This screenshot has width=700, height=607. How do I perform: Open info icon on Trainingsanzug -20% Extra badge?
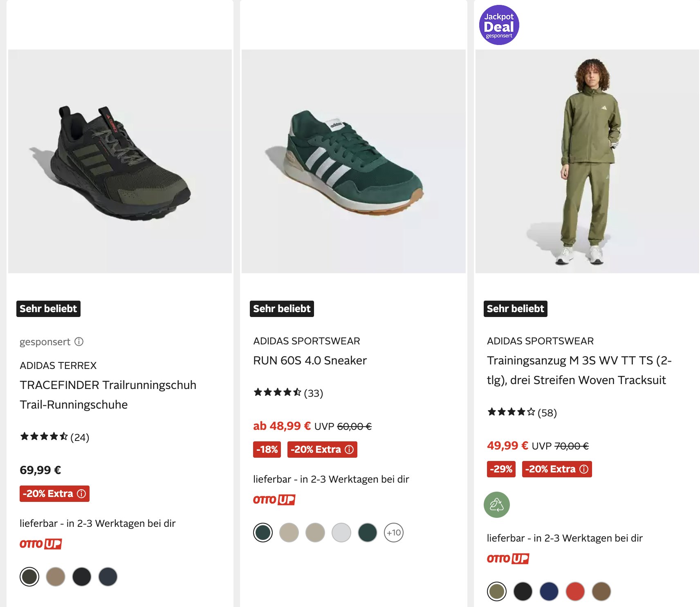(x=584, y=469)
